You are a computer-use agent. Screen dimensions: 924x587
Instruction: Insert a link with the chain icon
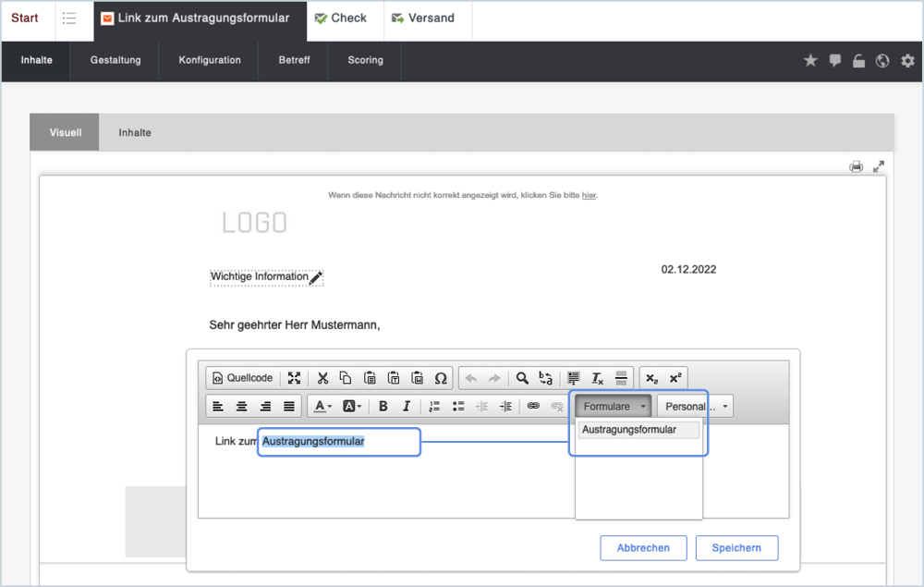pyautogui.click(x=533, y=406)
